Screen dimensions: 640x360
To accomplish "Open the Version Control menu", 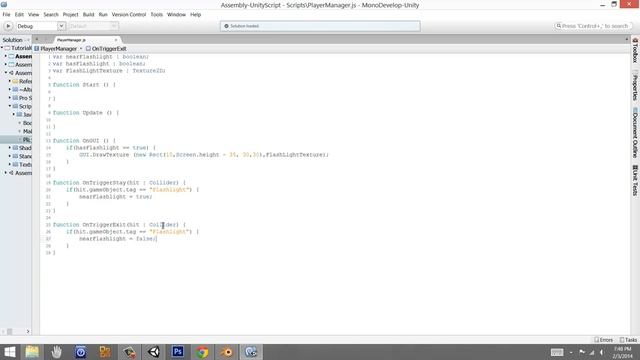I will (x=129, y=15).
